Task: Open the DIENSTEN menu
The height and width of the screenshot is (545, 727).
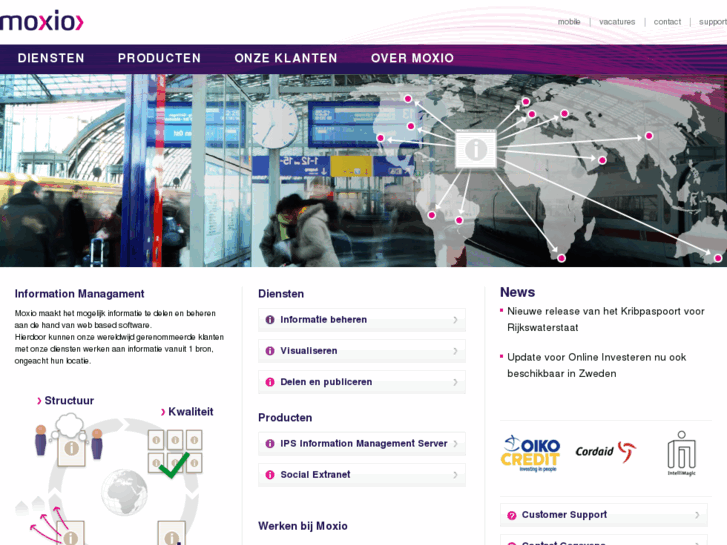Action: (x=51, y=58)
